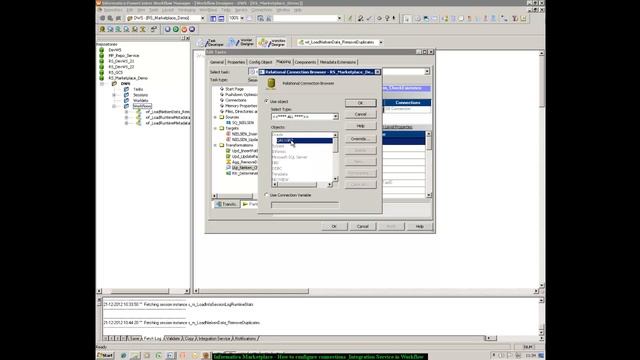The height and width of the screenshot is (360, 640).
Task: Select DevWS repository in navigator
Action: (x=115, y=50)
